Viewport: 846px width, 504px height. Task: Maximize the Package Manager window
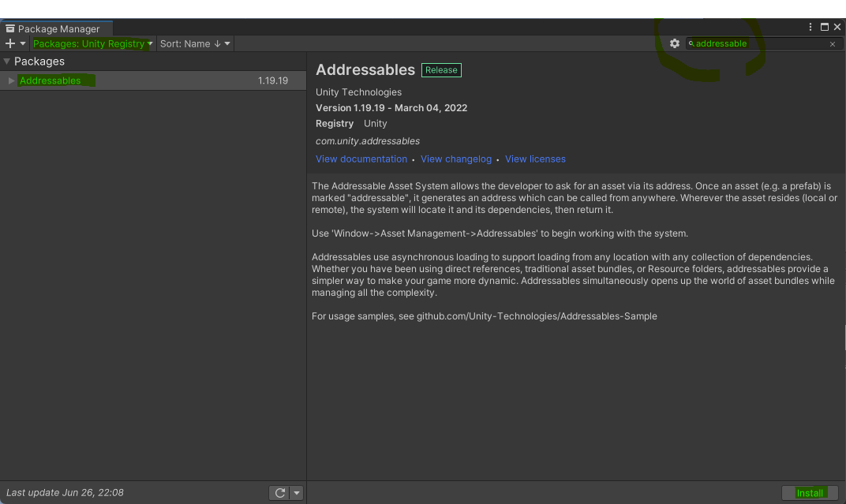(825, 27)
